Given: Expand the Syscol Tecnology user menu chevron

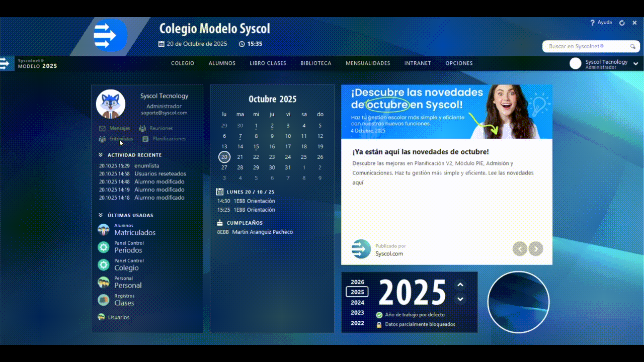Looking at the screenshot, I should coord(636,64).
